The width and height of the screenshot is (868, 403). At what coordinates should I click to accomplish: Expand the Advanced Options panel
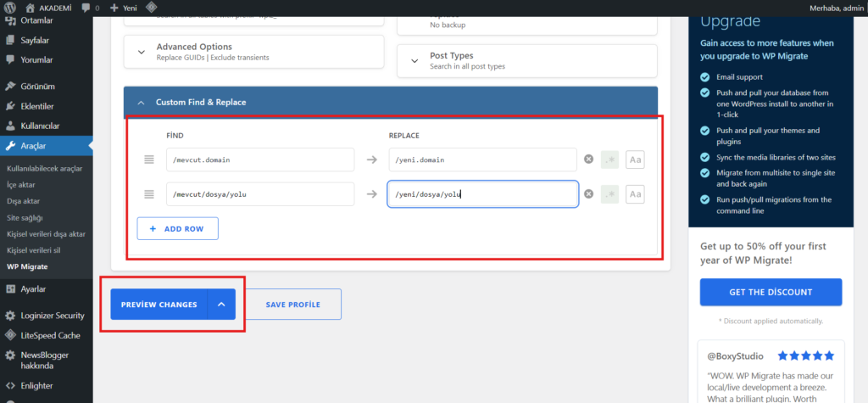click(142, 52)
